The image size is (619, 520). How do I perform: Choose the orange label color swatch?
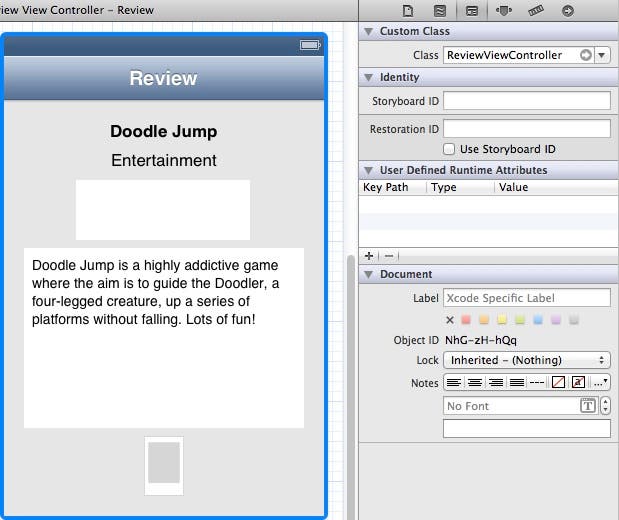coord(484,319)
